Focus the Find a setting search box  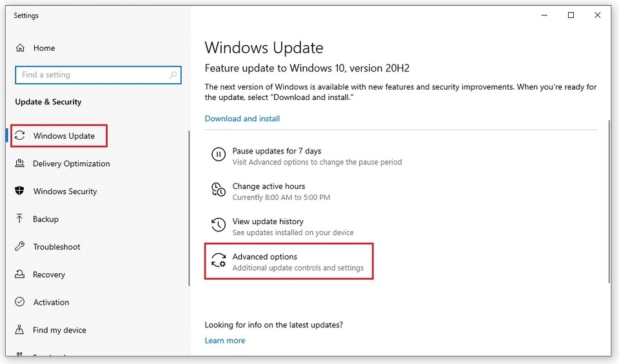click(x=98, y=75)
